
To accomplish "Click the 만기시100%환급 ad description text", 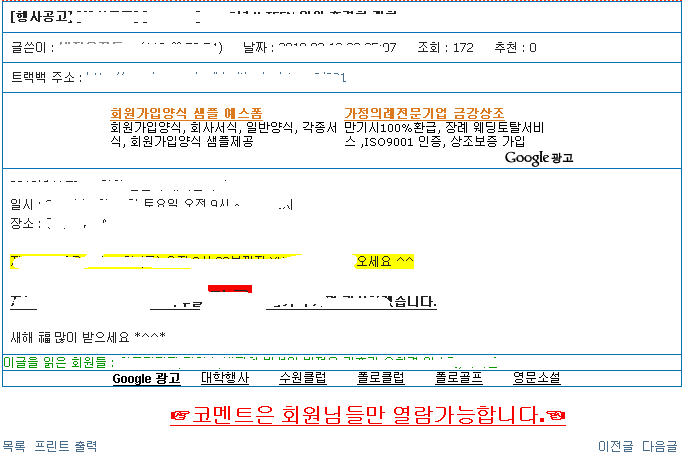I will [444, 135].
